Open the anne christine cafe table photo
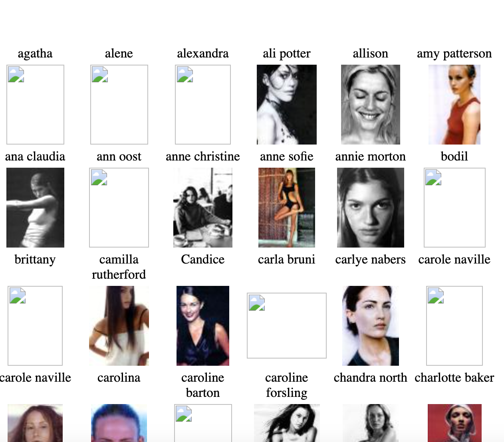This screenshot has width=504, height=442. point(203,208)
